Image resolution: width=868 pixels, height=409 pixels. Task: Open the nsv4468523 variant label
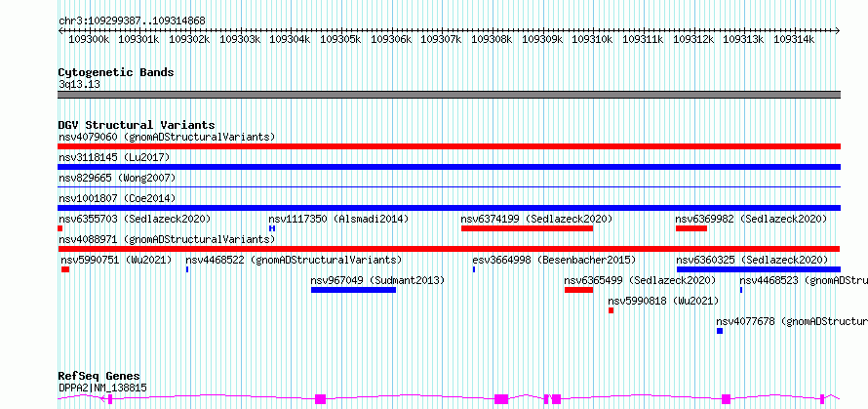[804, 280]
